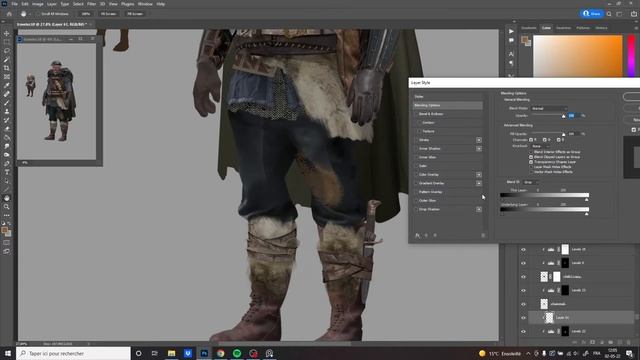The width and height of the screenshot is (640, 360).
Task: Open the Actions panel play icon
Action: tap(511, 31)
